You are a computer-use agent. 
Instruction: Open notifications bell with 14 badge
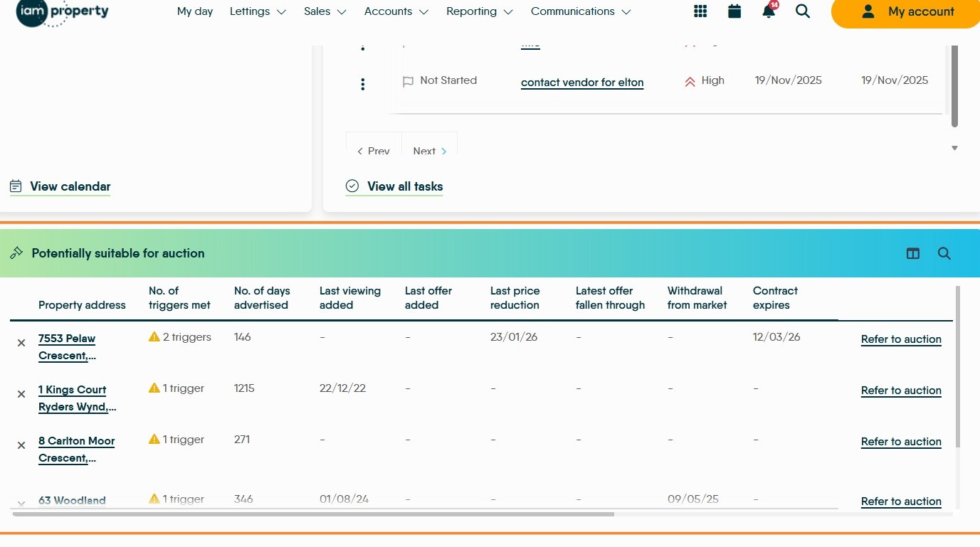tap(769, 11)
